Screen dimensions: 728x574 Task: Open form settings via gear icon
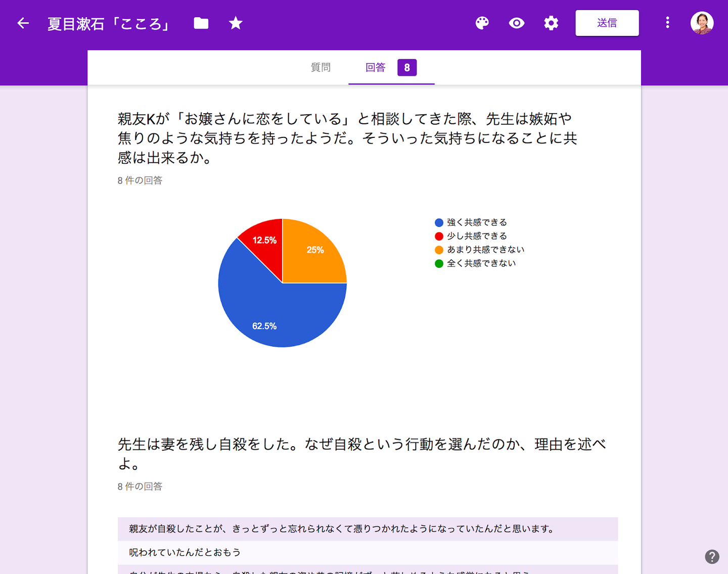(551, 23)
